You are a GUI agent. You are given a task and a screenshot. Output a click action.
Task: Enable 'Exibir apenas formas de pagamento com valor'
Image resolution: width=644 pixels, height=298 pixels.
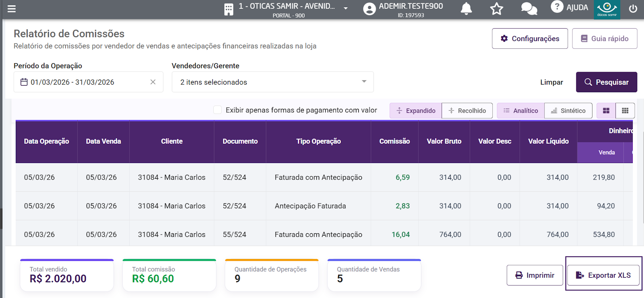click(217, 110)
